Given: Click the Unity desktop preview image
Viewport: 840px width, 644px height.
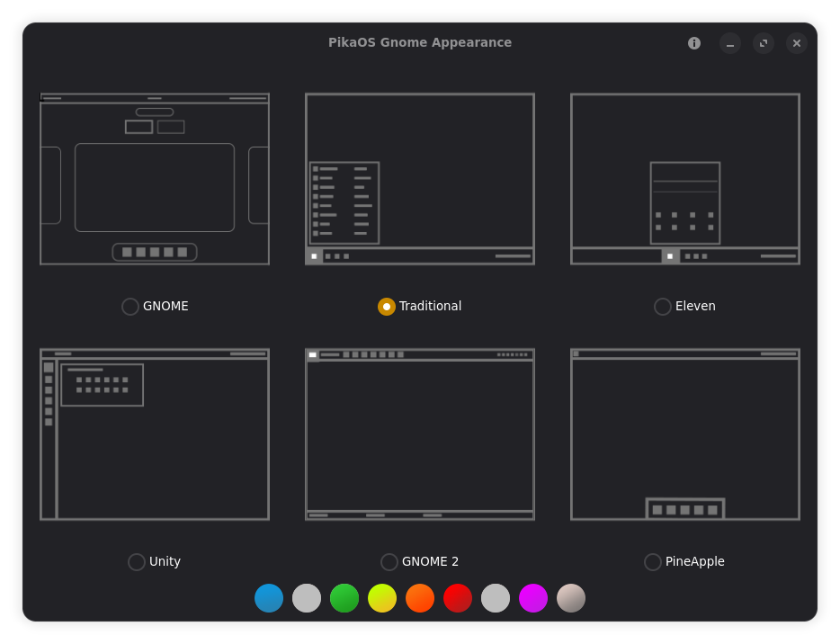Looking at the screenshot, I should coord(154,434).
